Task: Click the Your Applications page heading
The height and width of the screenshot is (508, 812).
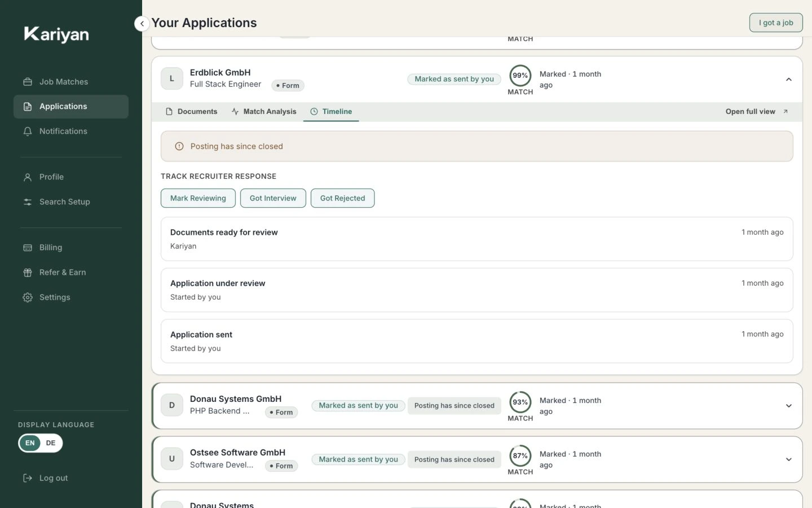Action: click(204, 23)
